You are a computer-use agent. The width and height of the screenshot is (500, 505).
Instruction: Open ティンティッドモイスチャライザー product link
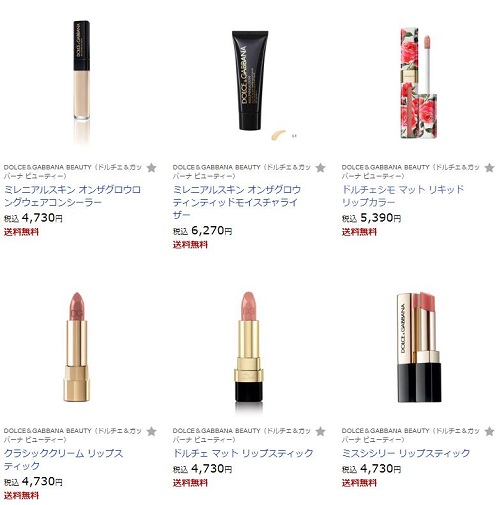click(237, 202)
